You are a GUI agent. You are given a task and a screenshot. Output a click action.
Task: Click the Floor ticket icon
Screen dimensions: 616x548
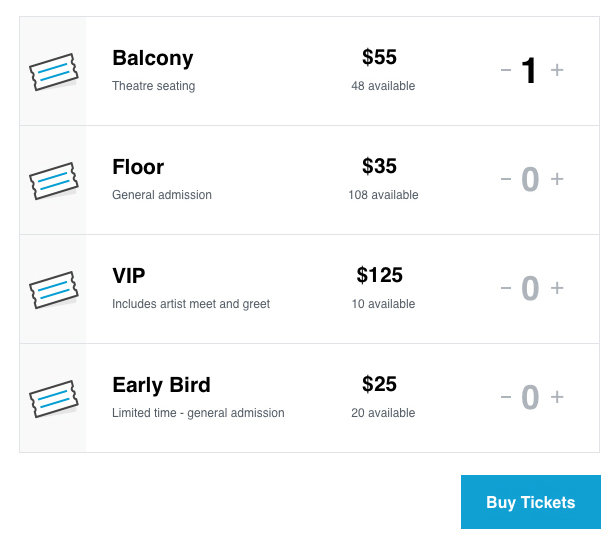coord(54,181)
